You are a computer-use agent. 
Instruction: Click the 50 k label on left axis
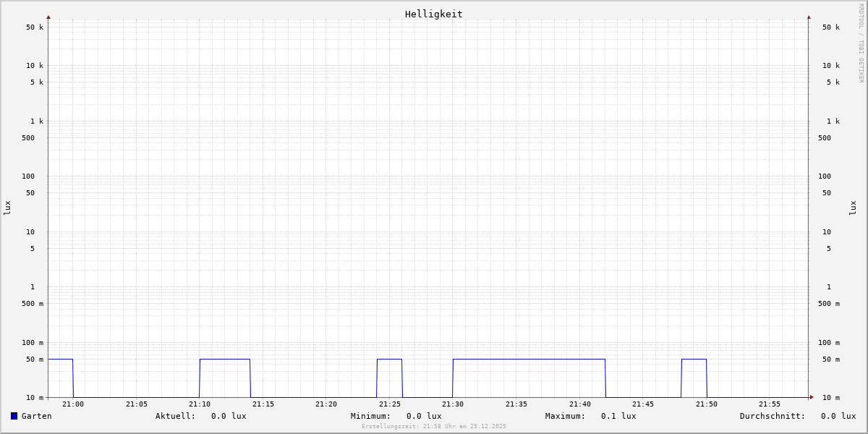point(35,27)
